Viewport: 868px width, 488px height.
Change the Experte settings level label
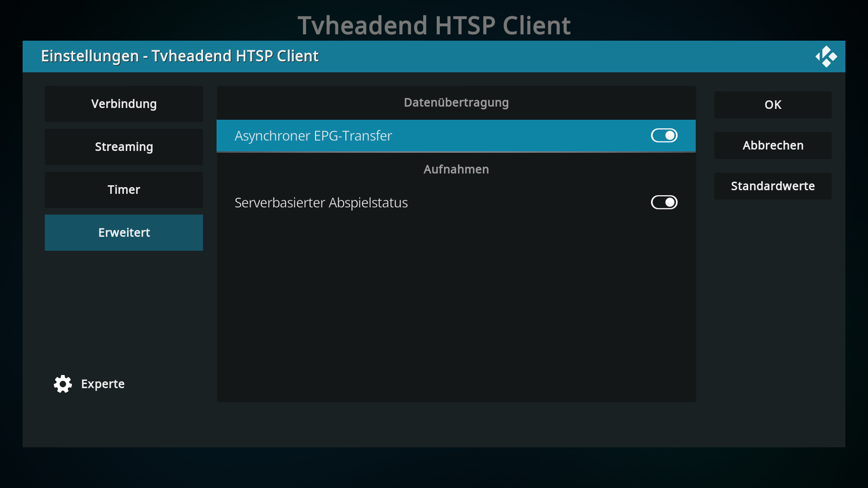[103, 384]
